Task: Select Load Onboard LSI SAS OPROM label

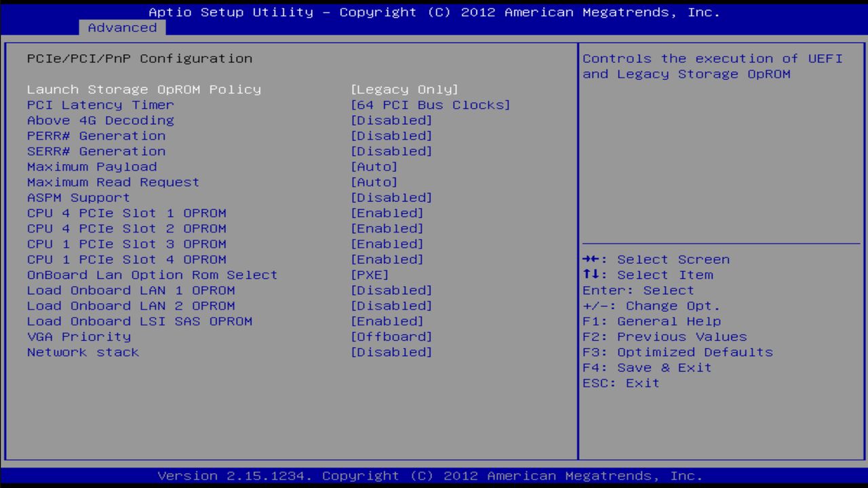Action: pyautogui.click(x=140, y=321)
